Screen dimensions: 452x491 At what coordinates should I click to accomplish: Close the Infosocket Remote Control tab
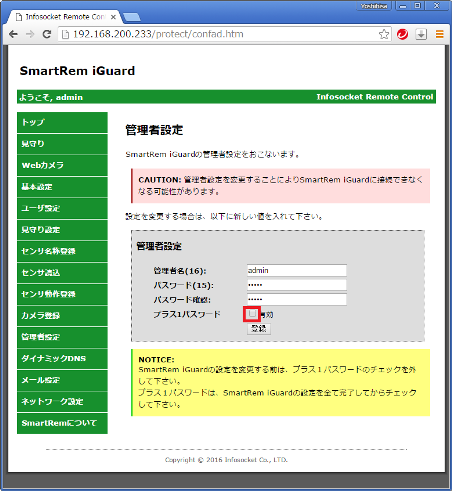[113, 17]
